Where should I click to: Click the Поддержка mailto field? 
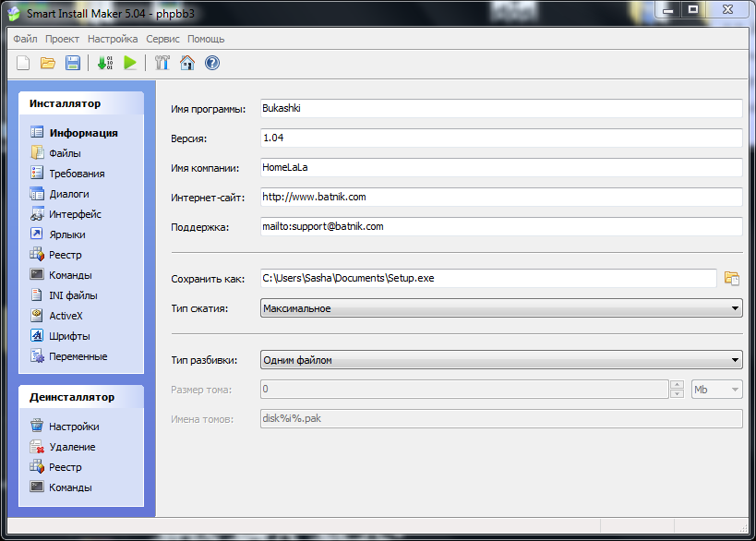501,226
